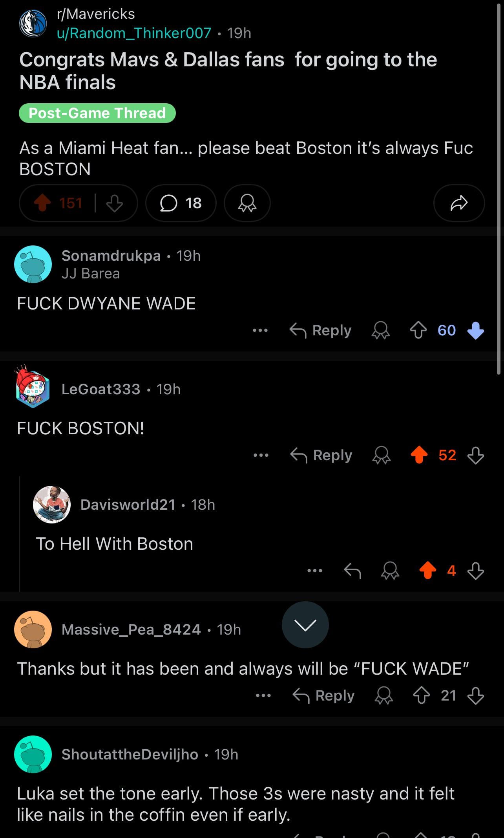Share the post using the arrow icon
The height and width of the screenshot is (838, 504).
click(459, 203)
